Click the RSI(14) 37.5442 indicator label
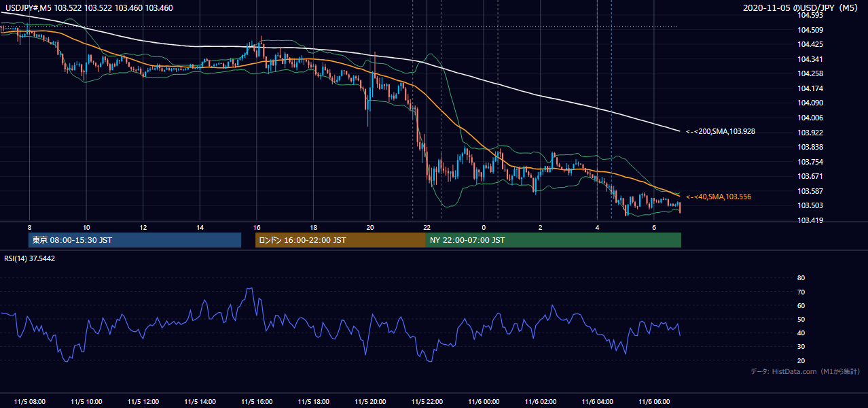 (28, 258)
